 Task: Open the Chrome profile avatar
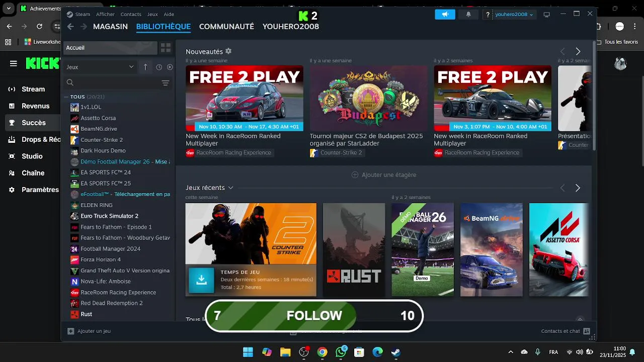[620, 26]
